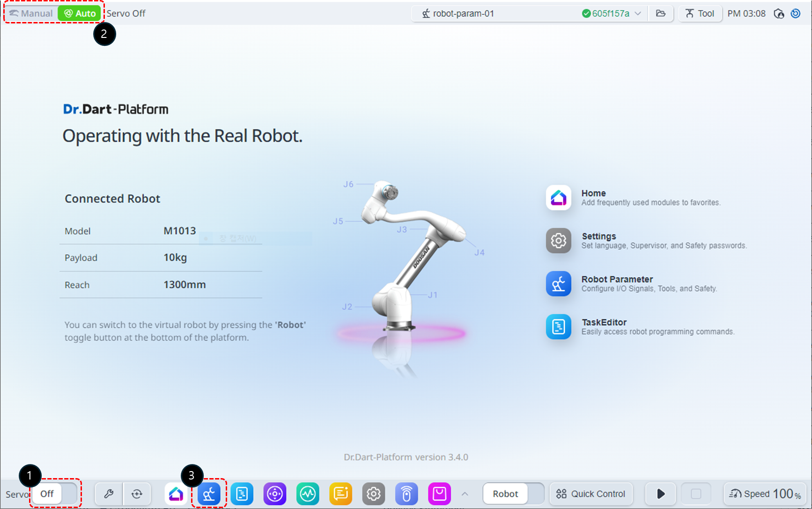
Task: Expand the dock with the up chevron
Action: pyautogui.click(x=465, y=494)
